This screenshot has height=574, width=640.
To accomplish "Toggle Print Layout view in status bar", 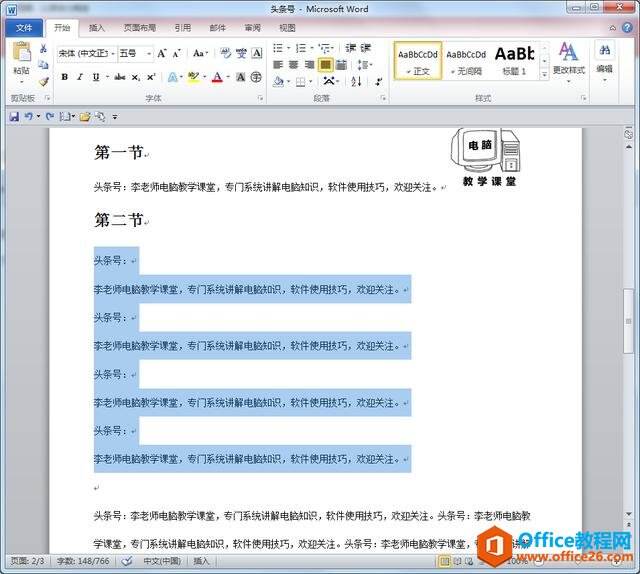I will pos(444,562).
